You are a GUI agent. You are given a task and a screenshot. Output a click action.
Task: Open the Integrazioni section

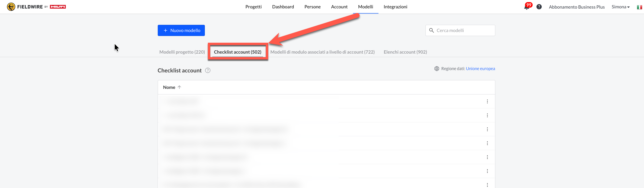(395, 7)
